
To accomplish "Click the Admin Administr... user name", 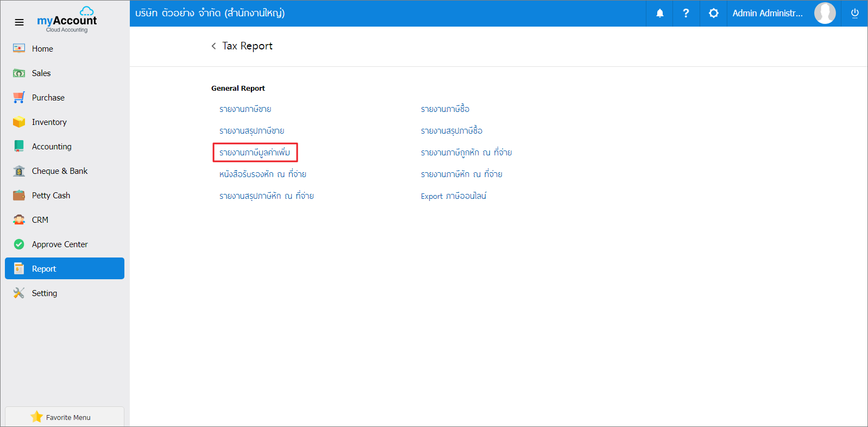I will coord(768,13).
